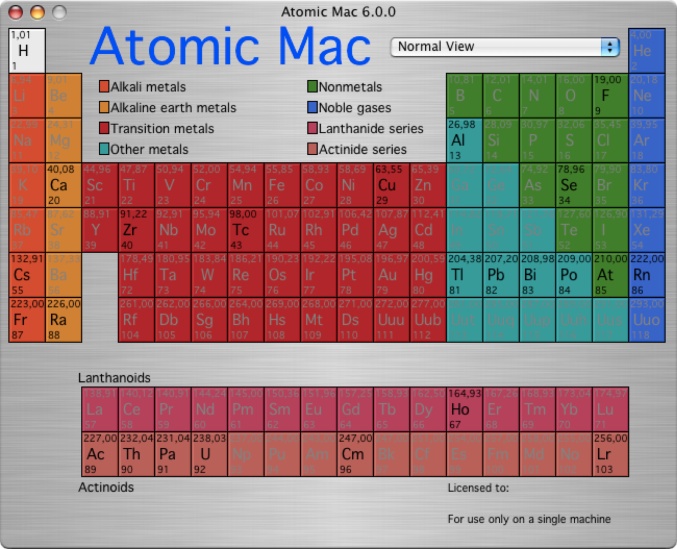Click the 'Licensed to:' text
The height and width of the screenshot is (549, 677).
[x=478, y=488]
